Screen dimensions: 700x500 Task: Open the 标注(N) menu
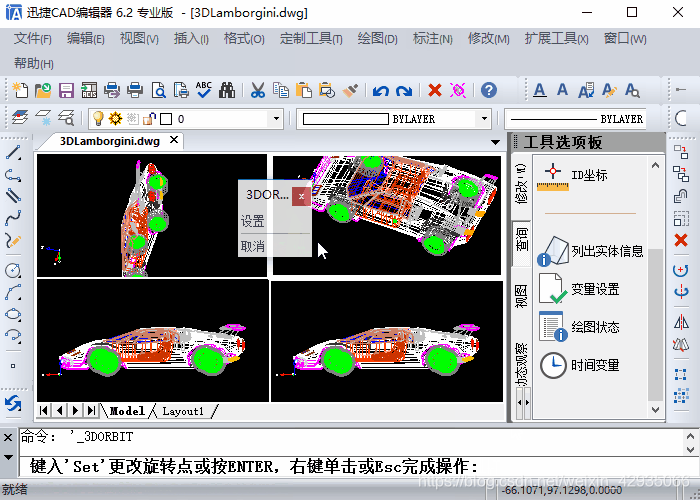(x=433, y=39)
